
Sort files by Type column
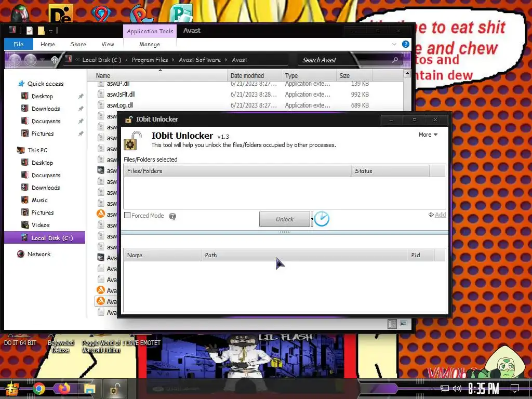point(309,76)
